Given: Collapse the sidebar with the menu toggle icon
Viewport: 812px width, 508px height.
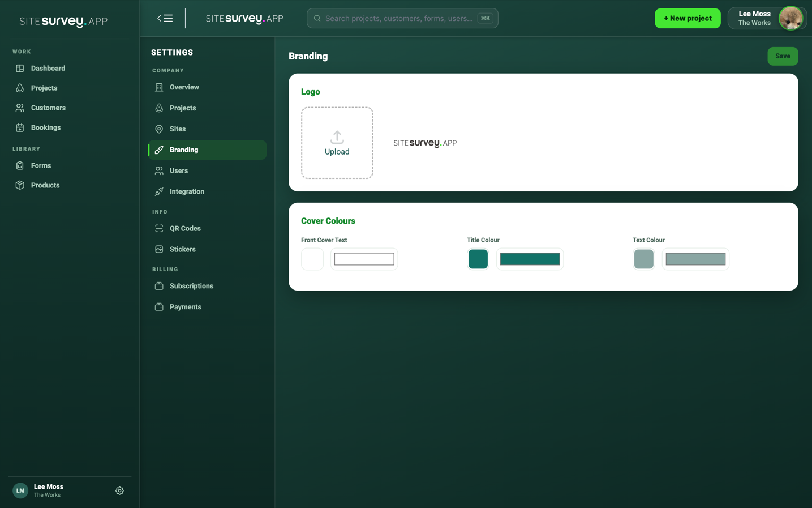Looking at the screenshot, I should [165, 19].
